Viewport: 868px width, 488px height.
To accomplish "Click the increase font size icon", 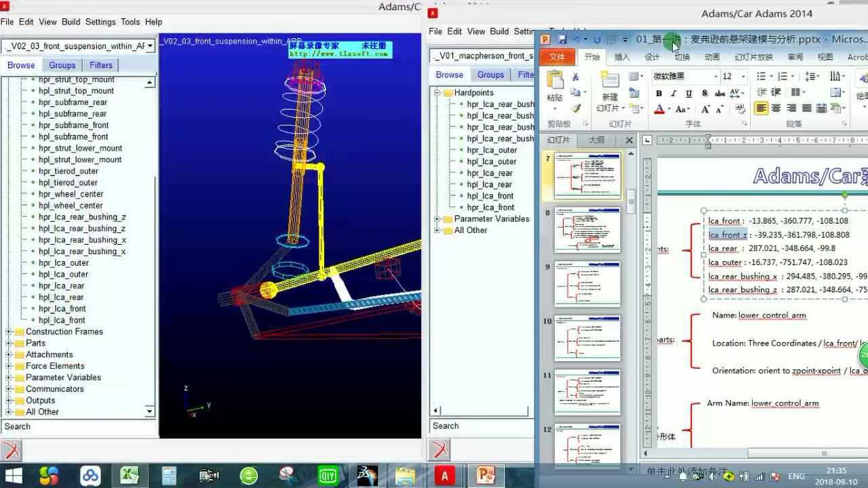I will pos(706,109).
